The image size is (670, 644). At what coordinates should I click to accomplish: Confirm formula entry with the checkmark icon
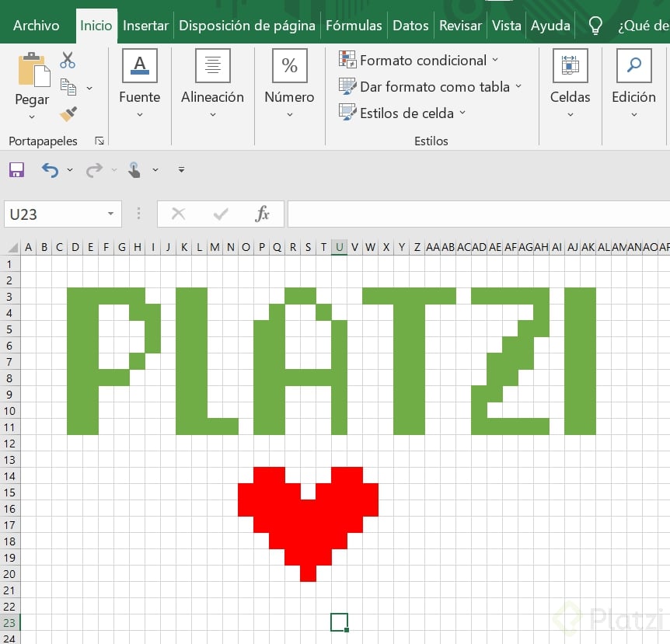tap(221, 214)
